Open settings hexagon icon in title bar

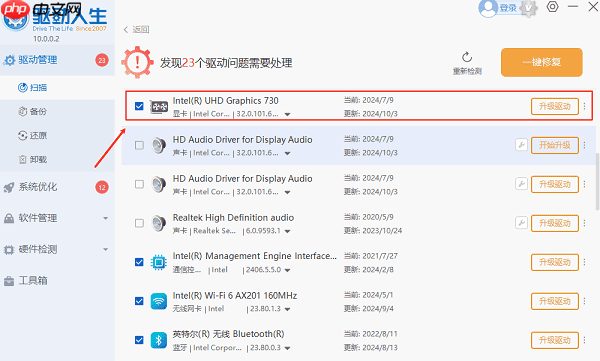tap(552, 7)
